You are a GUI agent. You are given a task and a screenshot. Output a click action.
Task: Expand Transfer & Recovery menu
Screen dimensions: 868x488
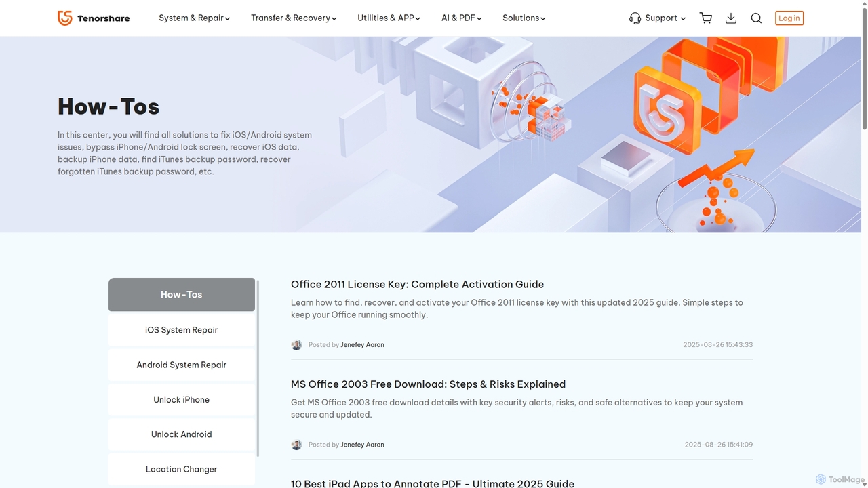pyautogui.click(x=294, y=18)
